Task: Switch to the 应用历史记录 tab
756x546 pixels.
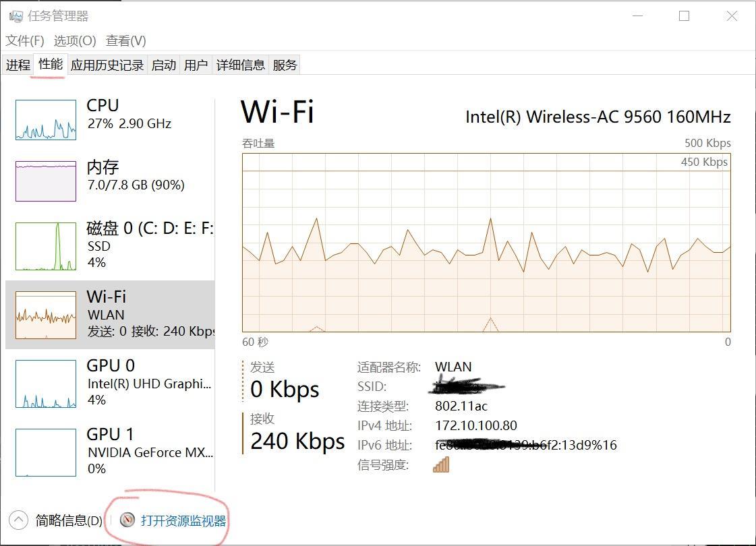Action: click(x=107, y=65)
